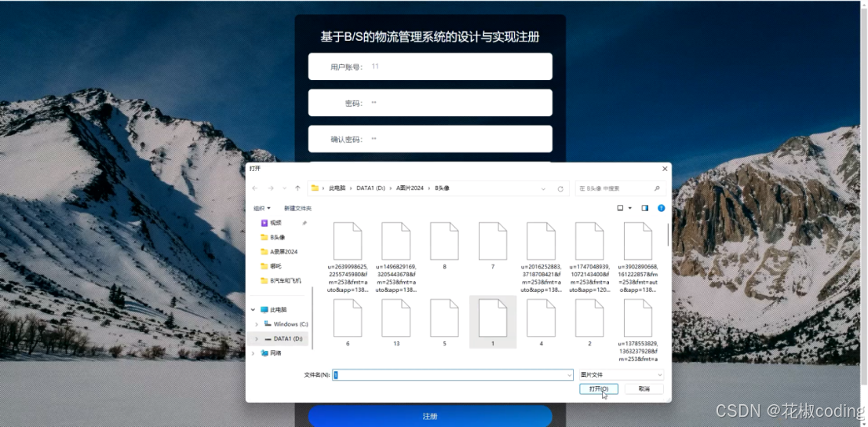Open recent locations chevron beside forward arrow
Viewport: 868px width, 427px height.
pyautogui.click(x=285, y=188)
